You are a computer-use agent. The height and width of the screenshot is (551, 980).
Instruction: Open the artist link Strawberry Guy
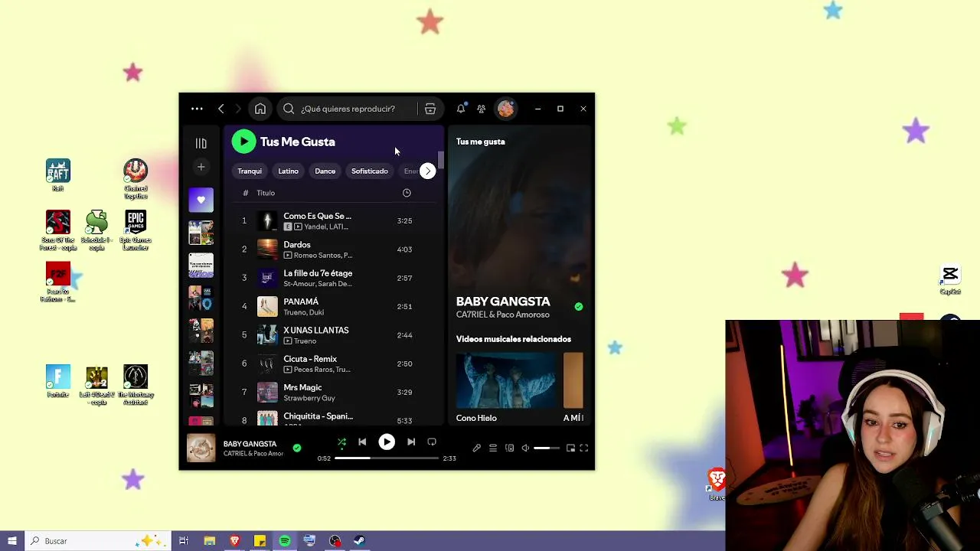click(x=309, y=399)
